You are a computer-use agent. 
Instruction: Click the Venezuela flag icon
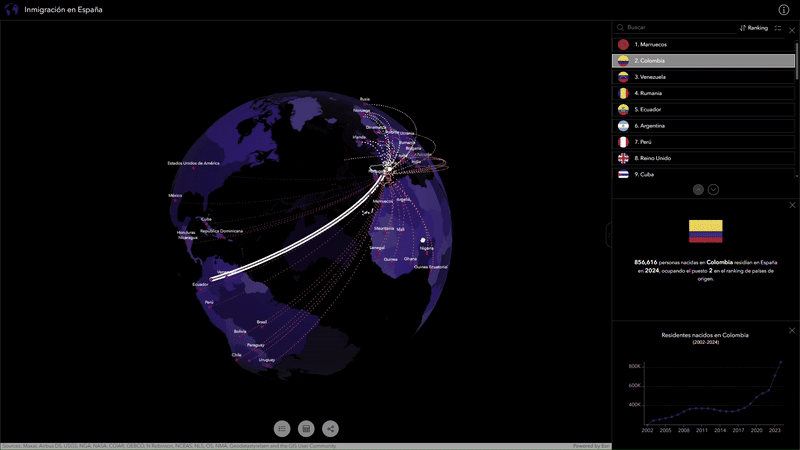coord(623,77)
